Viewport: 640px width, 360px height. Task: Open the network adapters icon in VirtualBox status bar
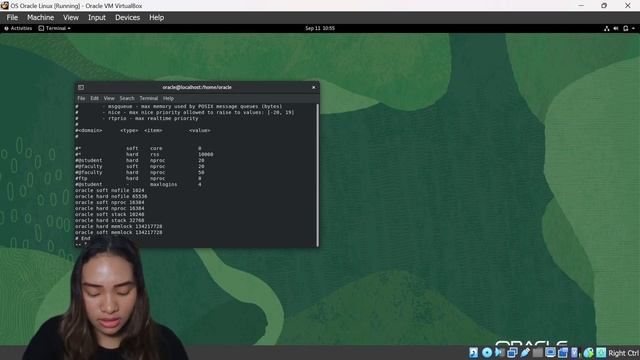click(512, 353)
